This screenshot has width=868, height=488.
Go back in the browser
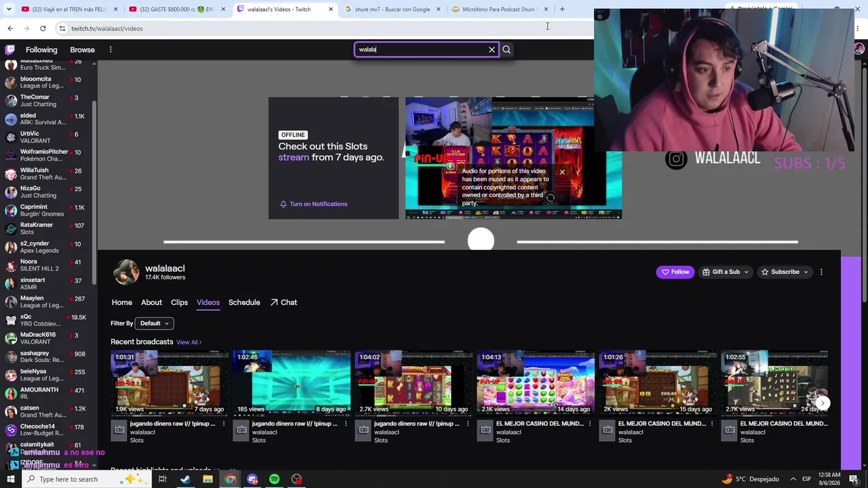tap(10, 28)
